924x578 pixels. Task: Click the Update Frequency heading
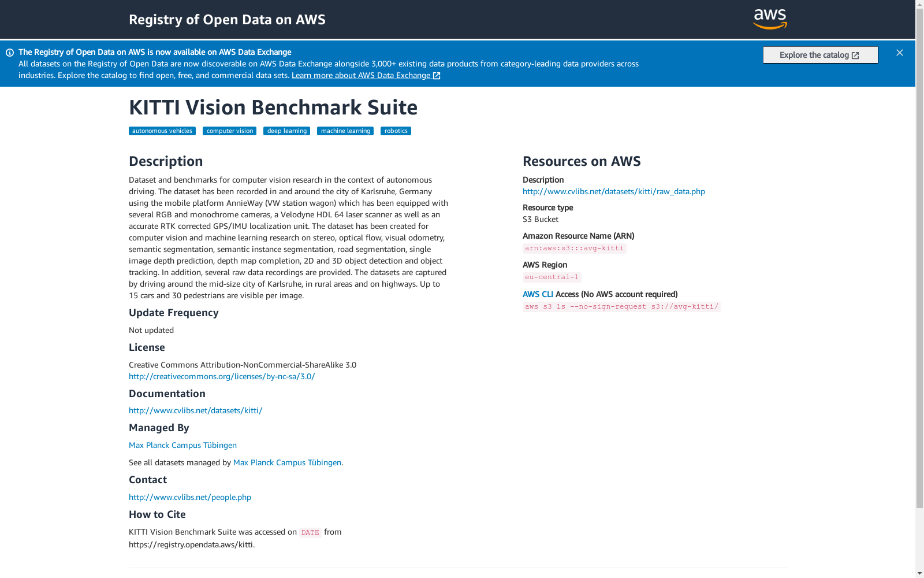point(174,313)
